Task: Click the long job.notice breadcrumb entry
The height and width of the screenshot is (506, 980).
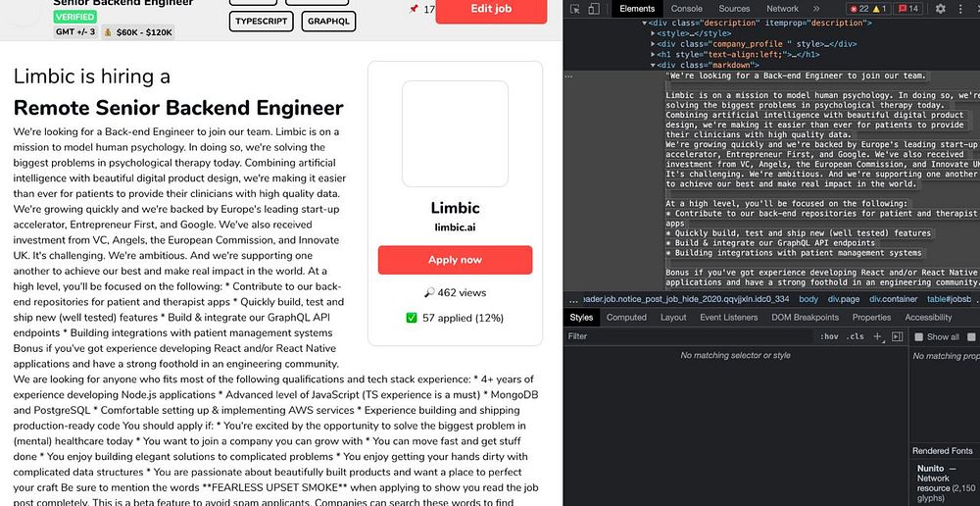Action: tap(686, 300)
